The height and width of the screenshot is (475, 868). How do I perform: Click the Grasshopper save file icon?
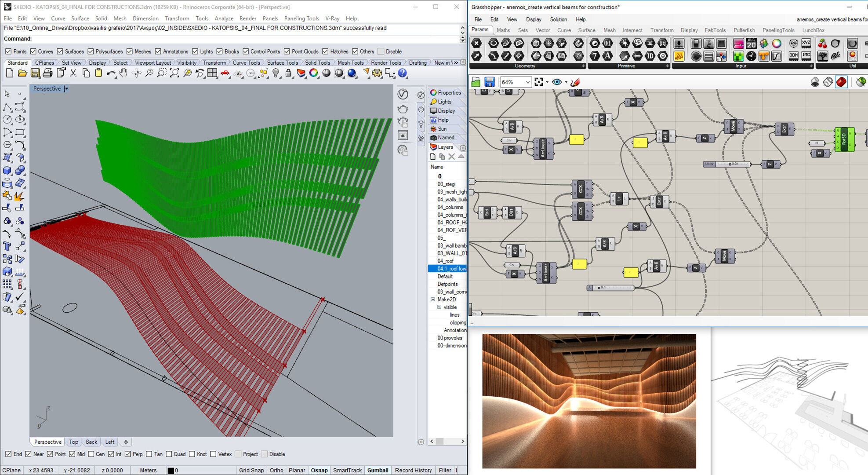489,82
